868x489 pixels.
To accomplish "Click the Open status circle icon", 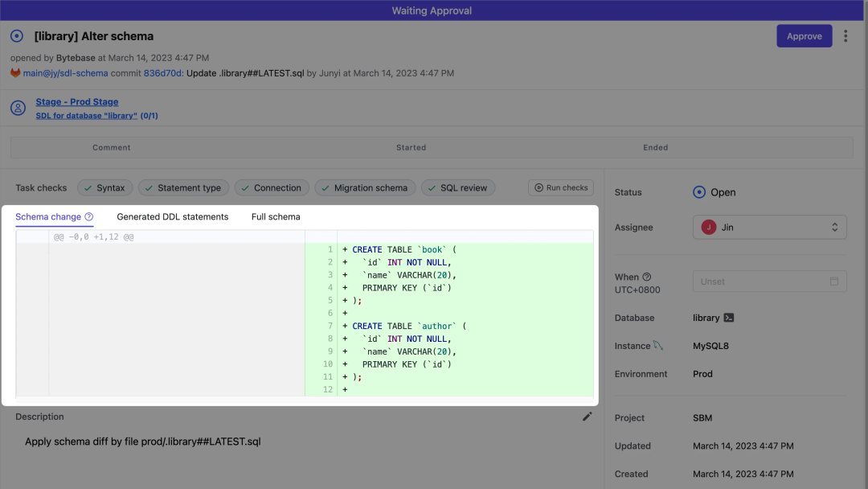I will pyautogui.click(x=699, y=192).
